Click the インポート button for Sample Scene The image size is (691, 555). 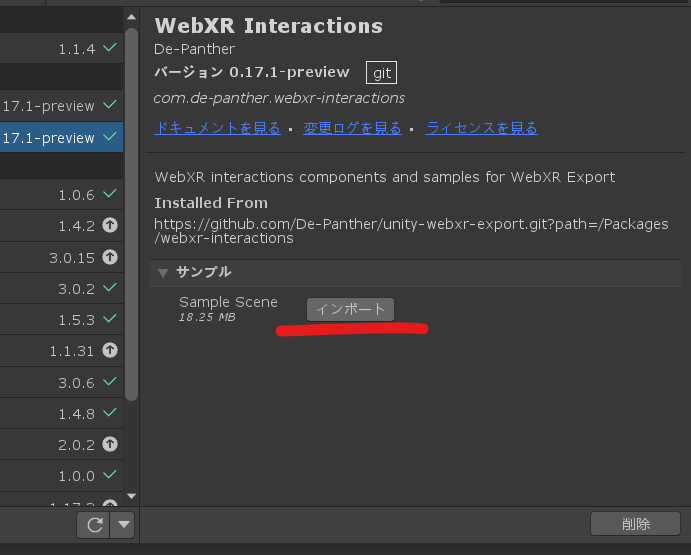pyautogui.click(x=350, y=309)
